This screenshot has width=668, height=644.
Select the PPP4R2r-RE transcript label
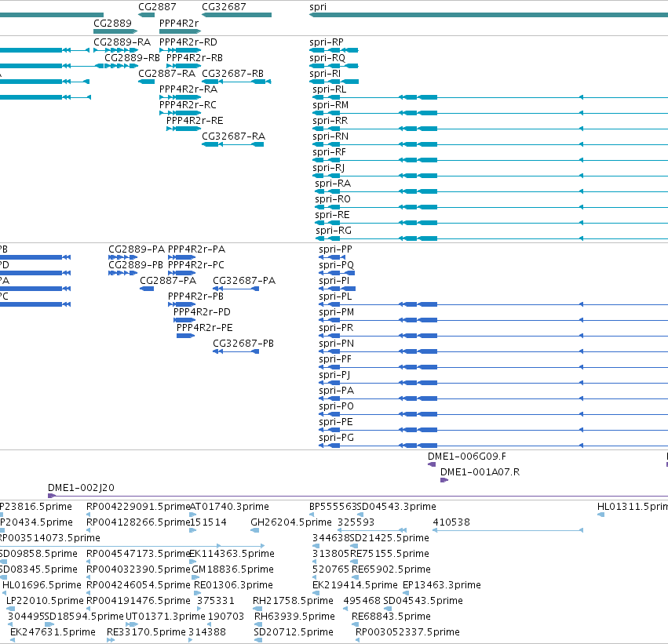(x=195, y=121)
